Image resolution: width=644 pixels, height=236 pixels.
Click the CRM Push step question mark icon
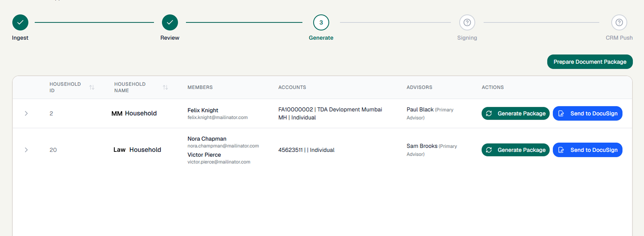619,23
